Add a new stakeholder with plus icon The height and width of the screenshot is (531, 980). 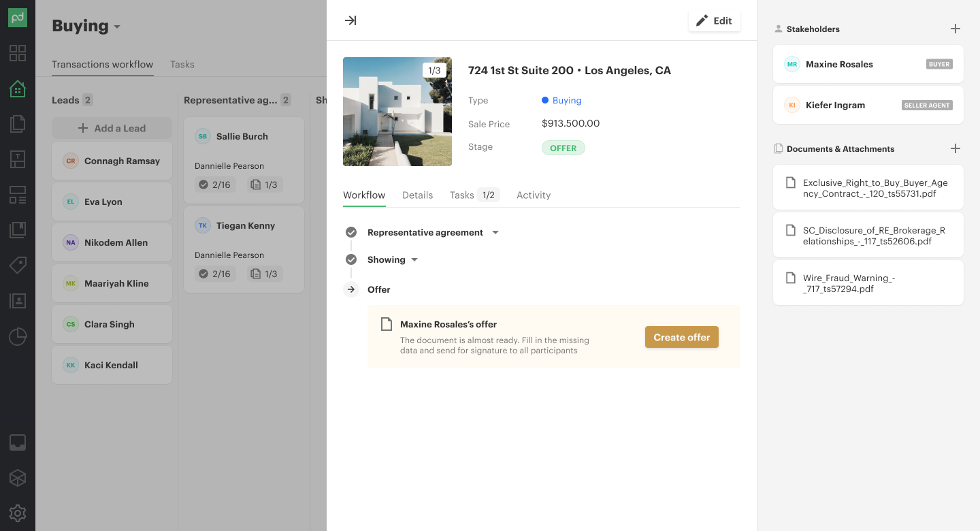tap(955, 29)
